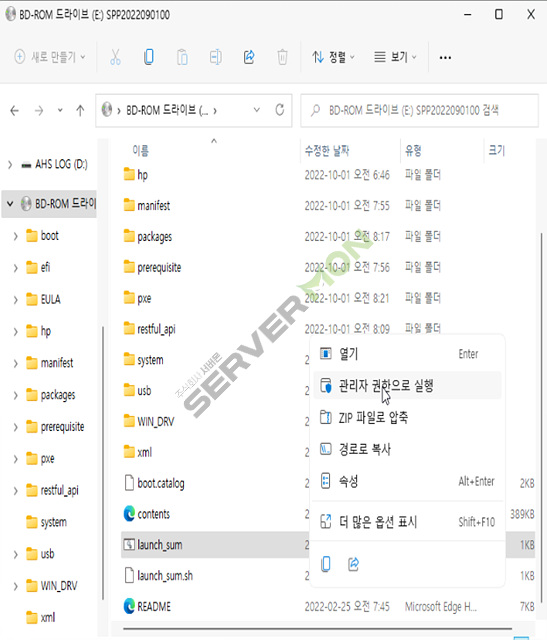Choose Compress to ZIP file (ZIP 파일로 압축)
Viewport: 547px width, 640px height.
coord(407,417)
